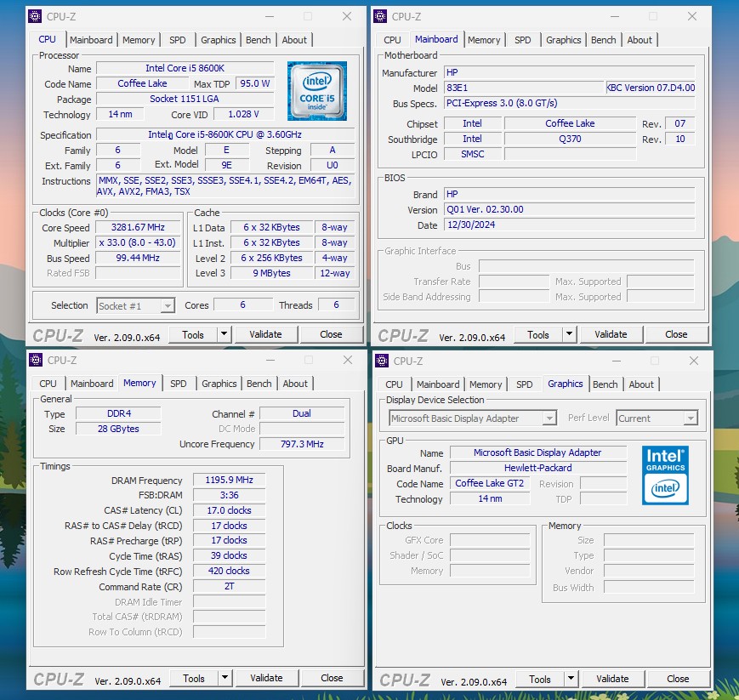Open the Perf Level Current dropdown
Viewport: 739px width, 700px height.
point(691,418)
